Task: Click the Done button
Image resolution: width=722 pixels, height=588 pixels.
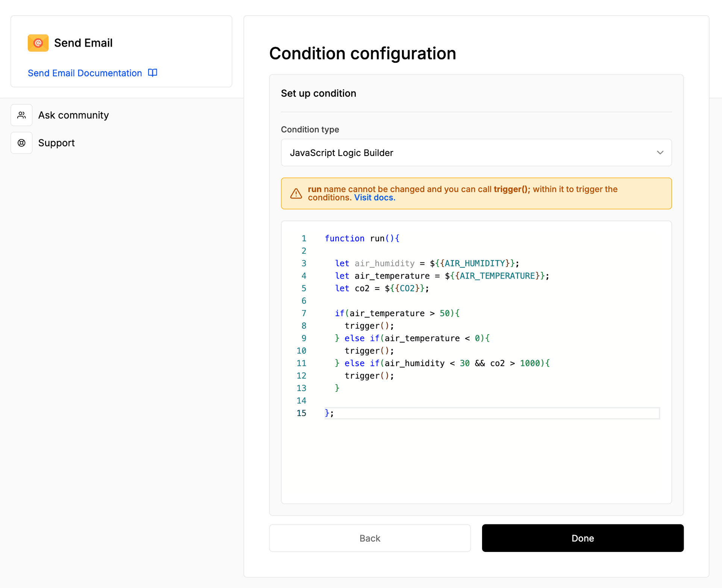Action: (582, 538)
